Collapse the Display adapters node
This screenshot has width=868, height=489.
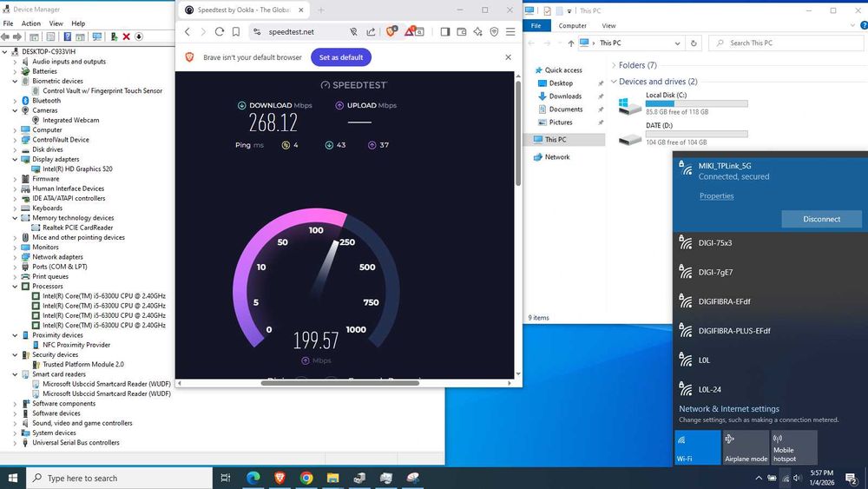point(15,159)
